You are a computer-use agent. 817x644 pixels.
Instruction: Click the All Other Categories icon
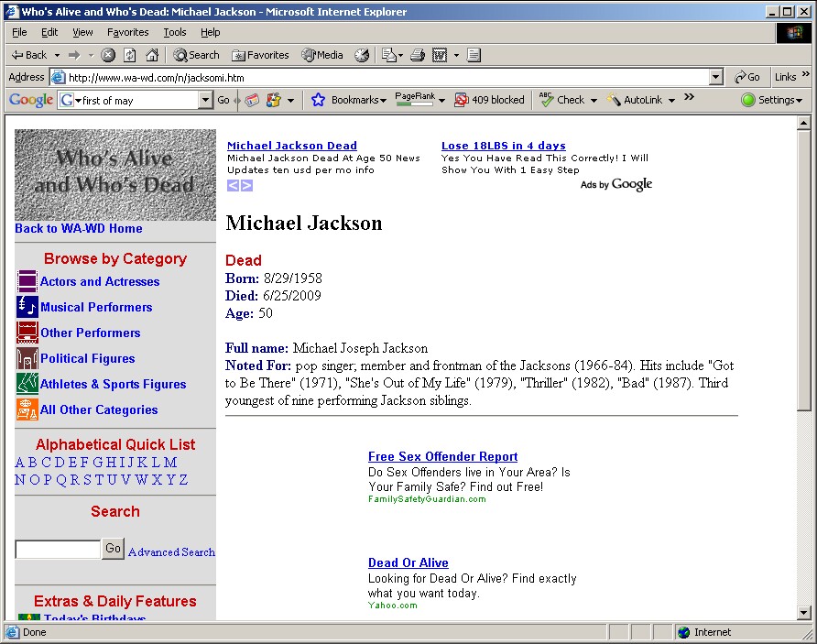pos(27,409)
